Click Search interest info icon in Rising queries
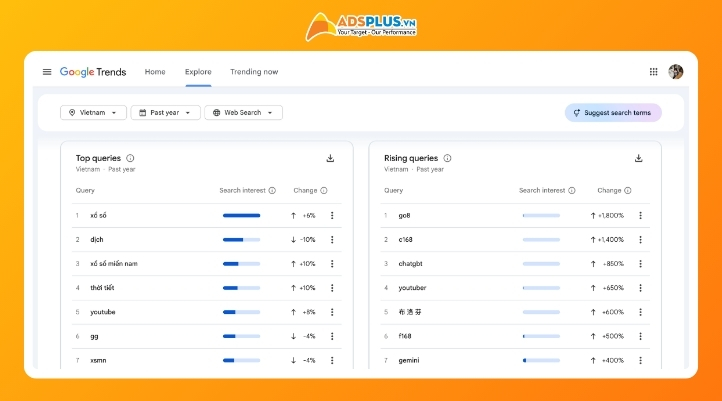Viewport: 722px width, 401px height. click(x=571, y=191)
